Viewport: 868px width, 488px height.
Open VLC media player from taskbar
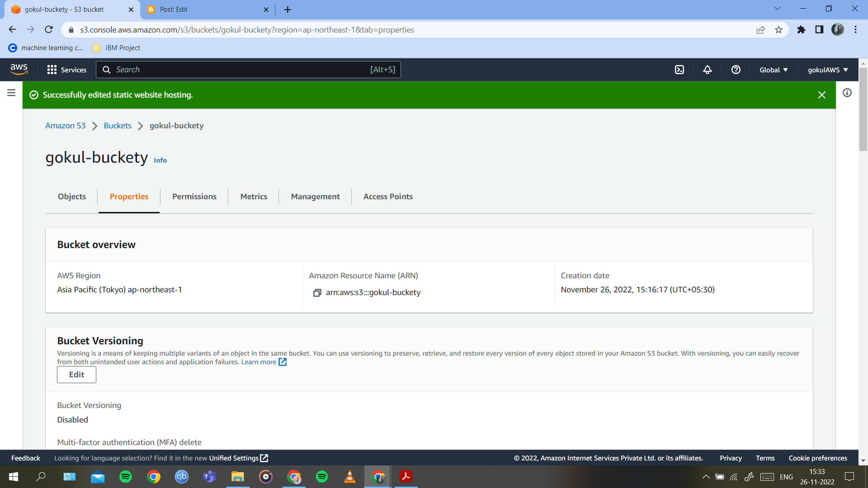[349, 477]
